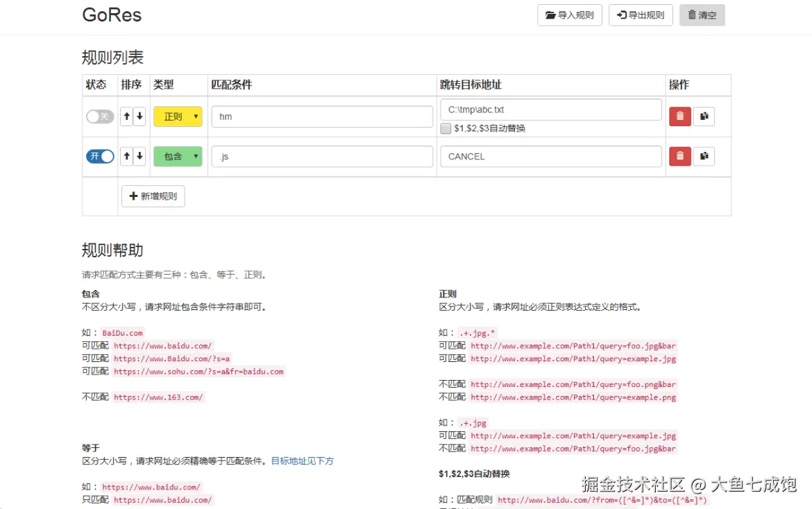Click the 状态 column header

coord(96,85)
